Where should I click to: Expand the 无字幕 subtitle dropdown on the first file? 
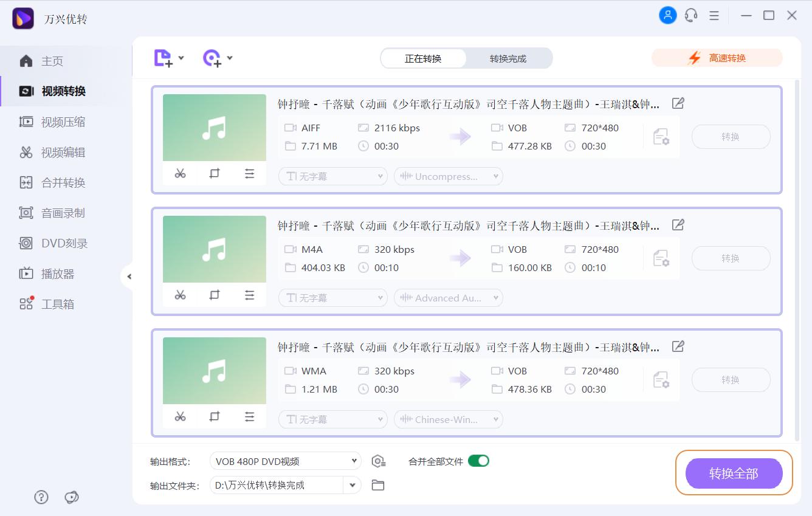pos(332,176)
